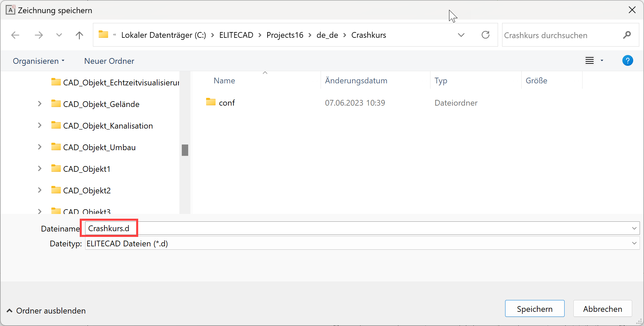Click the folder icon in address bar
Image resolution: width=644 pixels, height=326 pixels.
(103, 34)
